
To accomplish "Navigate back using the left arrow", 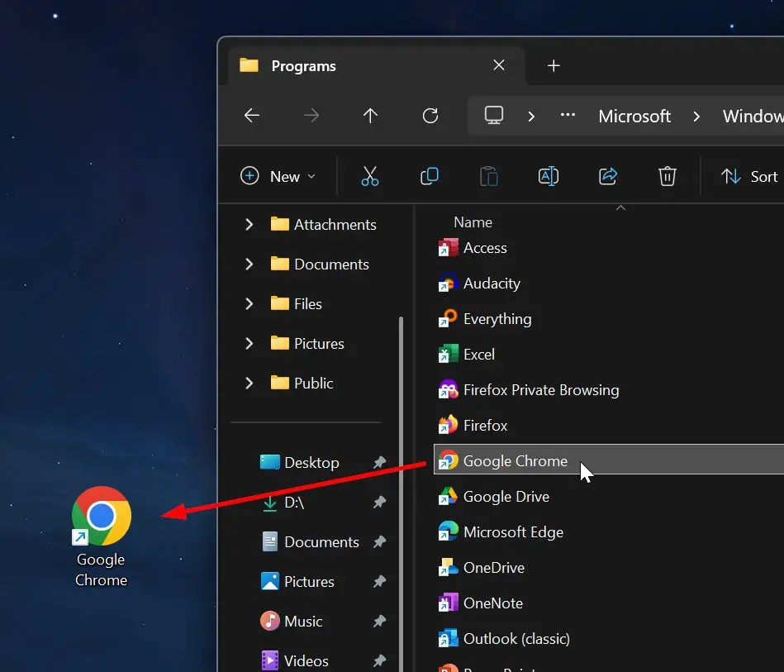I will pos(252,116).
